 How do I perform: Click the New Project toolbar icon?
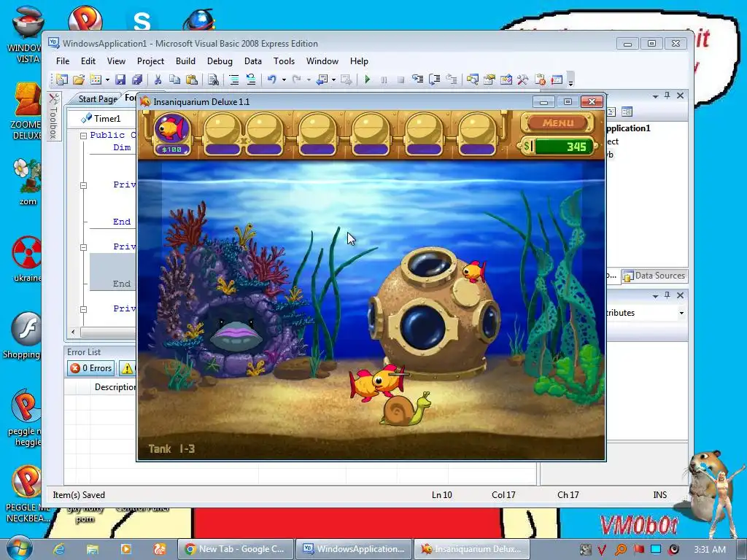[61, 79]
